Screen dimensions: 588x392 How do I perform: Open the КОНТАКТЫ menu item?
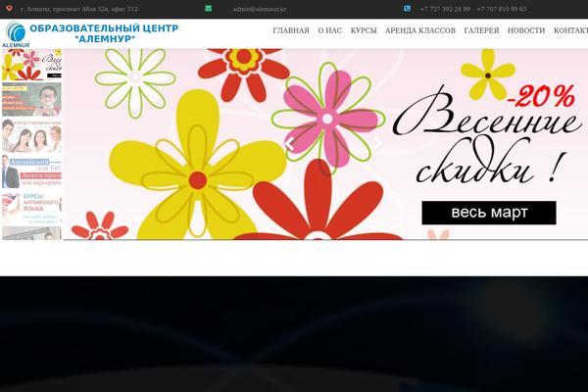[570, 30]
